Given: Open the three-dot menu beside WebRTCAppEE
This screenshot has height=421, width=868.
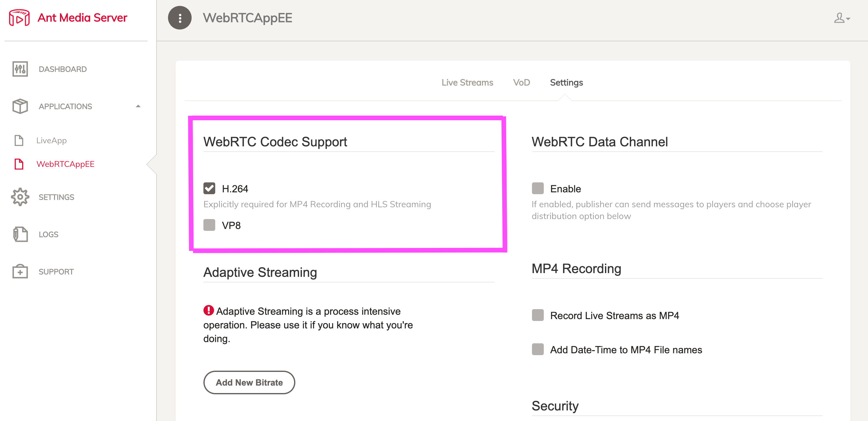Looking at the screenshot, I should coord(180,18).
